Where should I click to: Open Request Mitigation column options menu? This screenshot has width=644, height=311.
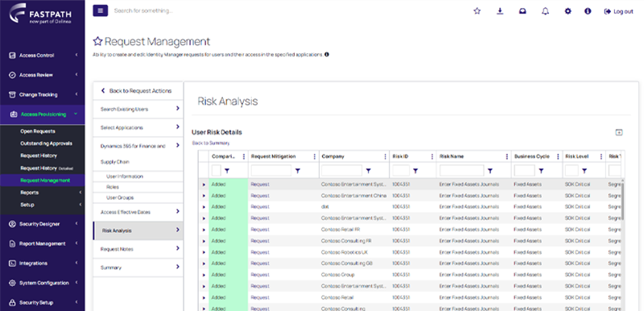315,156
